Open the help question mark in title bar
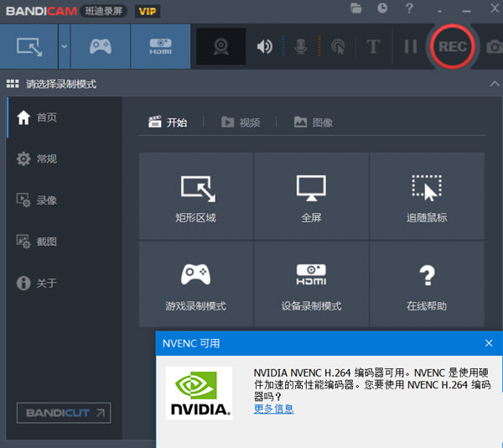 (x=409, y=8)
